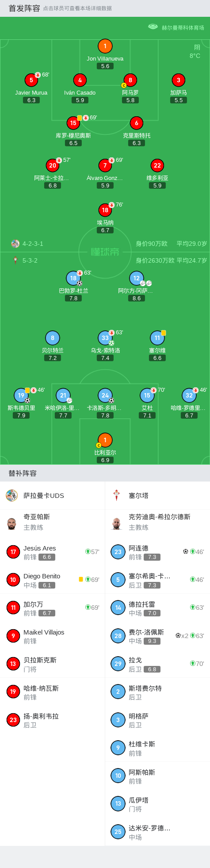
Task: Open 阿尔方-冈萨 number 12 player icon
Action: (137, 278)
